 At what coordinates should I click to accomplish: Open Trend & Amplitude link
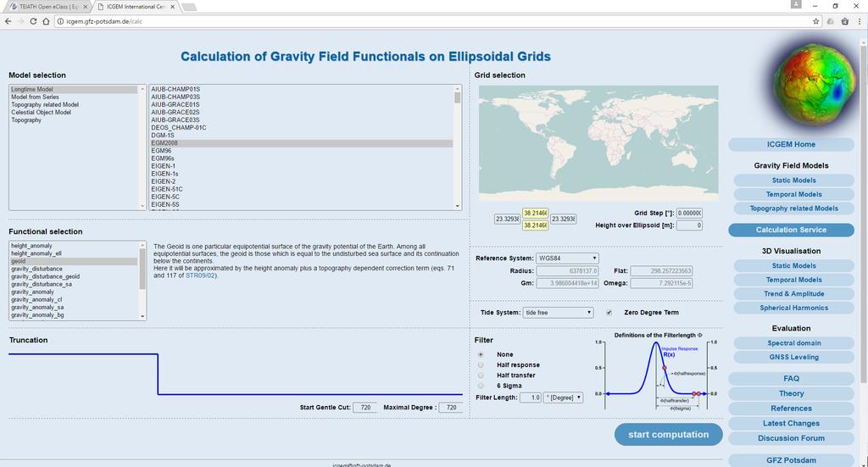793,294
